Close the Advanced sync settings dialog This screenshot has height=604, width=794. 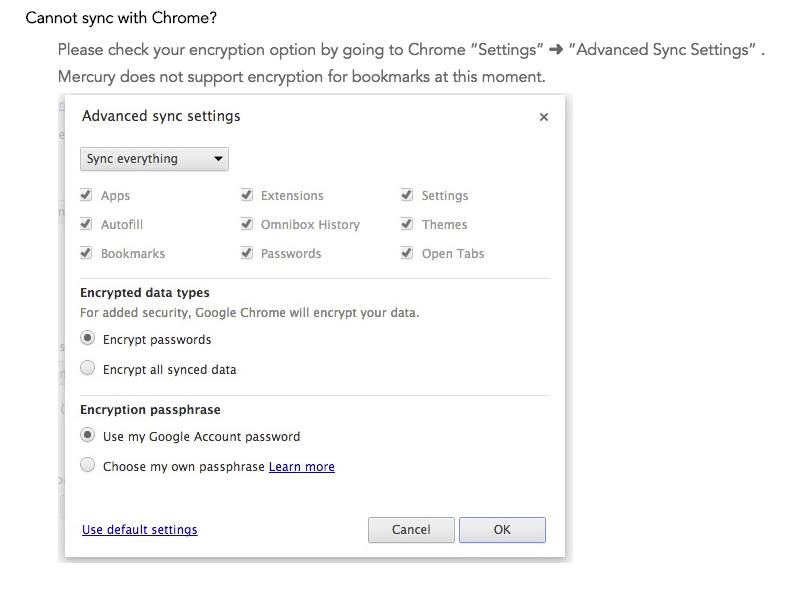[x=544, y=117]
